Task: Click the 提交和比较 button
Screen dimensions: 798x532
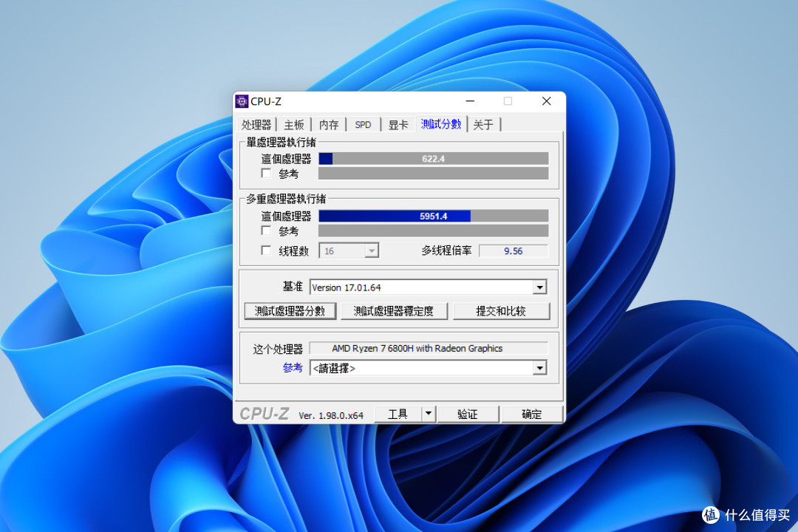Action: [502, 310]
